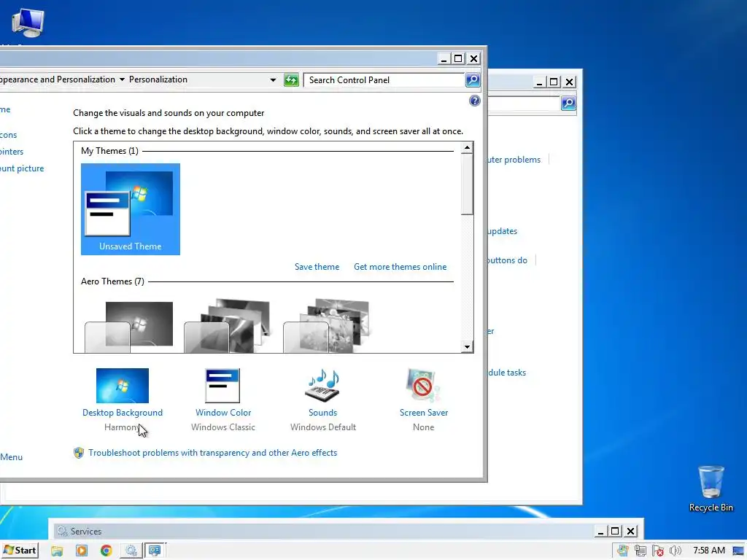747x560 pixels.
Task: Open the Recycle Bin on desktop
Action: pyautogui.click(x=711, y=489)
